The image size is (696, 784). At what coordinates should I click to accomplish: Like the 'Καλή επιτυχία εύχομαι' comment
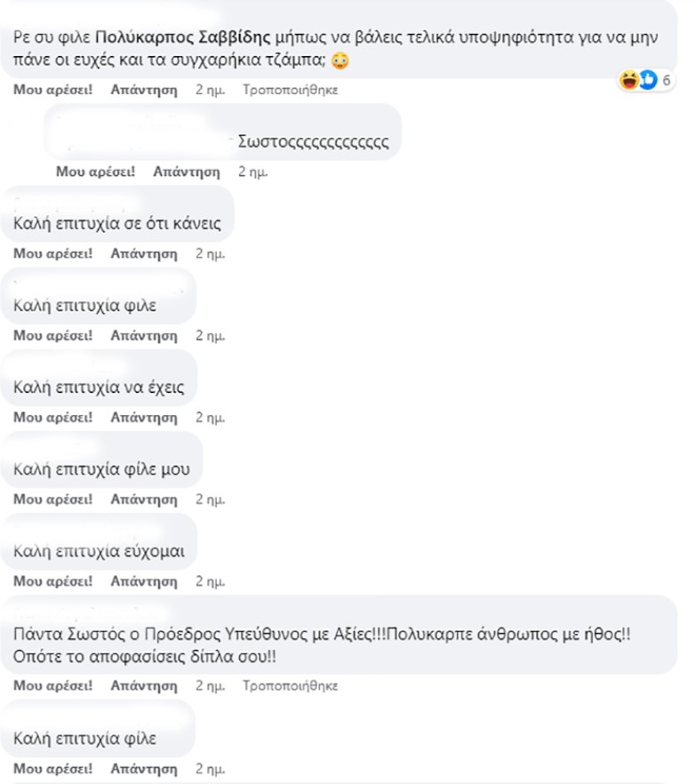tap(53, 580)
